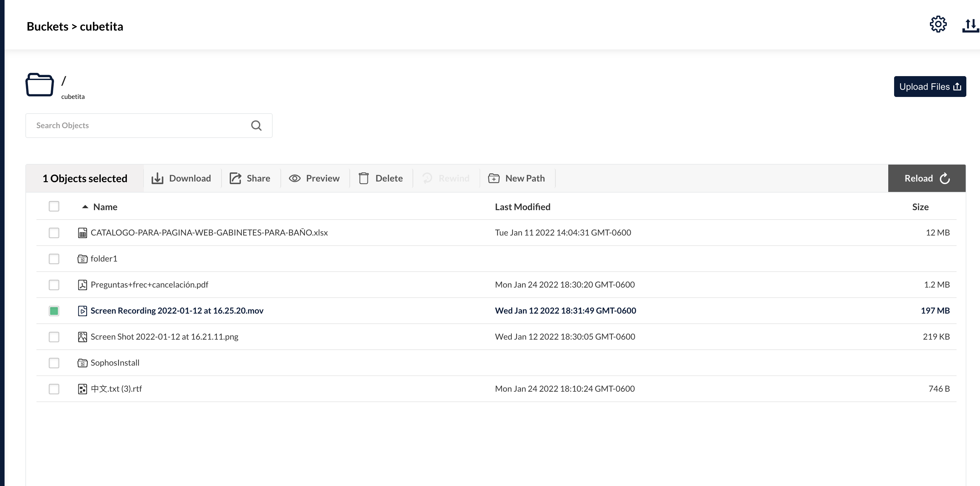This screenshot has height=486, width=980.
Task: Uncheck the Screen Recording .mov checkbox
Action: click(x=54, y=311)
